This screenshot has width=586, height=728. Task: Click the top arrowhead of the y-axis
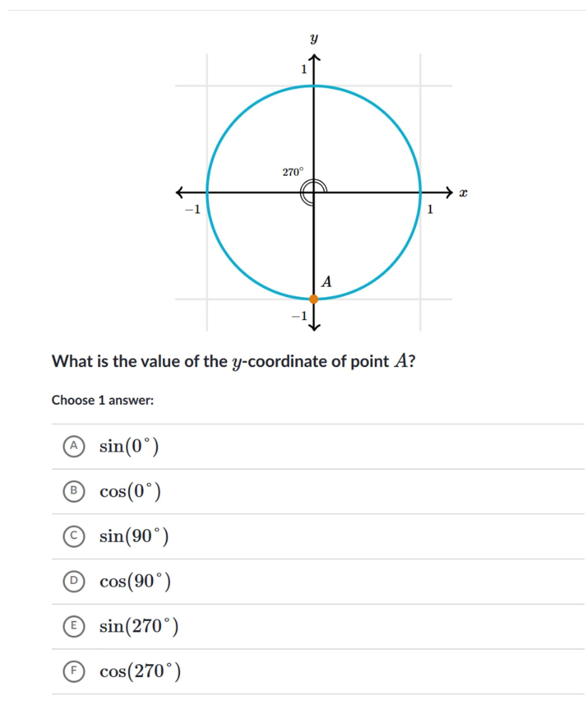tap(314, 58)
